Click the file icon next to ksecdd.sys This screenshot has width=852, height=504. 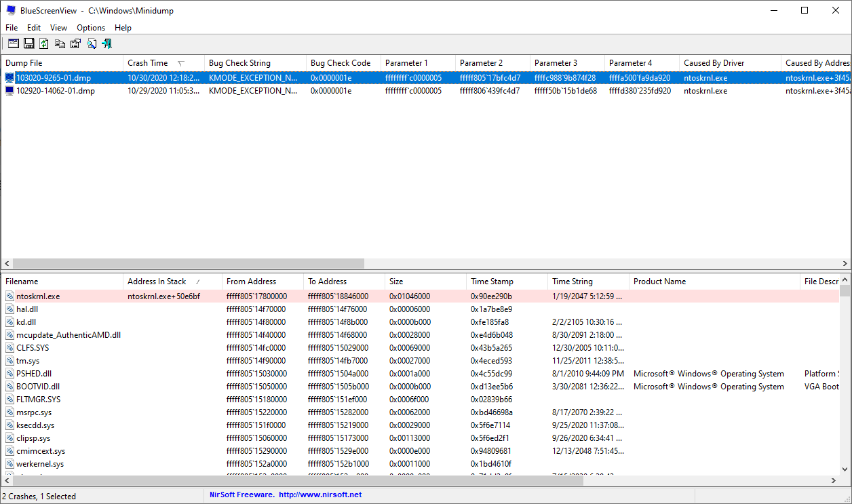coord(9,425)
